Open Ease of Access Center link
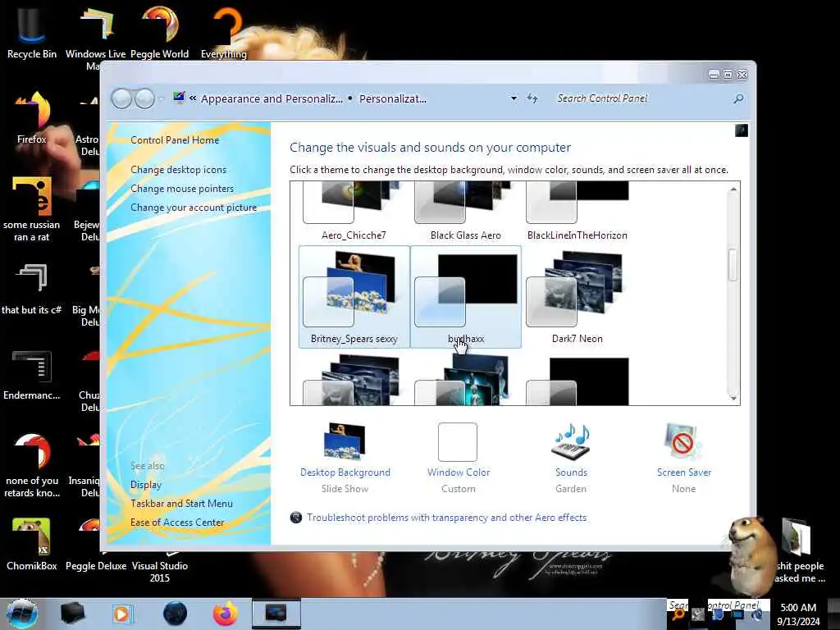840x630 pixels. 177,522
